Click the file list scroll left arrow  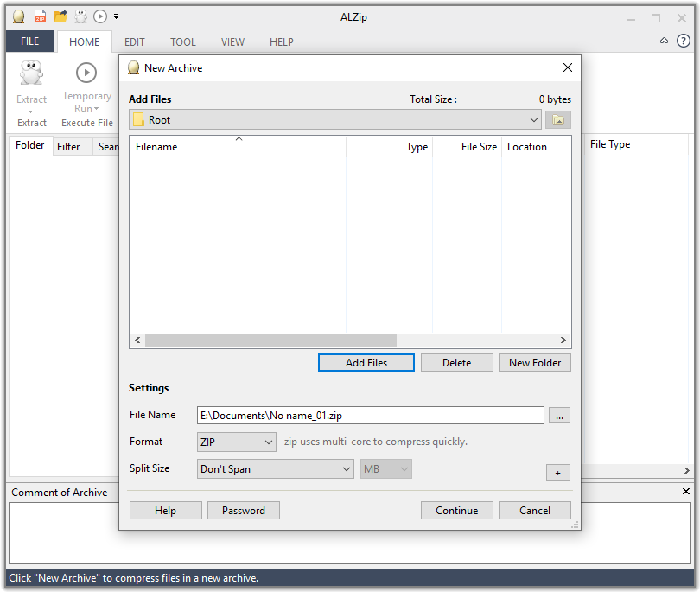coord(137,340)
